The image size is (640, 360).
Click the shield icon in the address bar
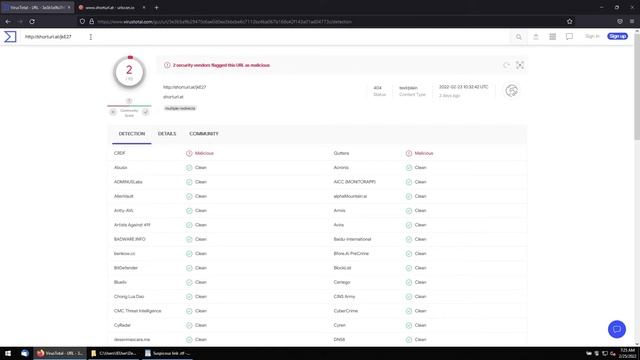(x=82, y=21)
